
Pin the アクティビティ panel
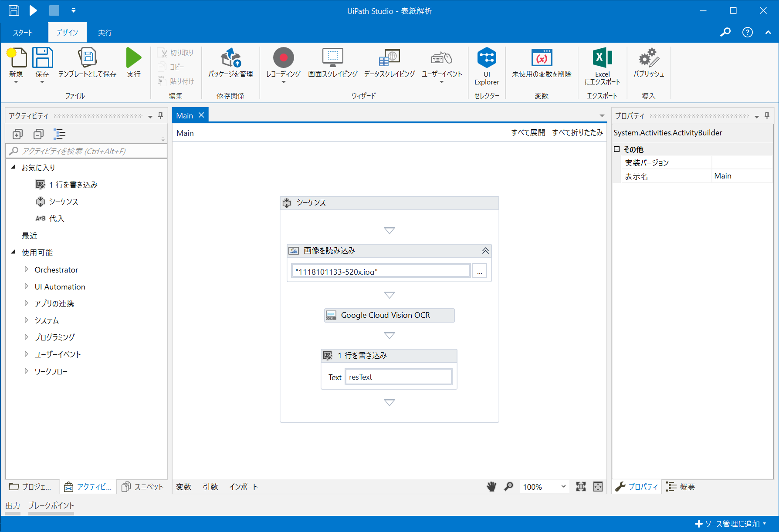(160, 115)
